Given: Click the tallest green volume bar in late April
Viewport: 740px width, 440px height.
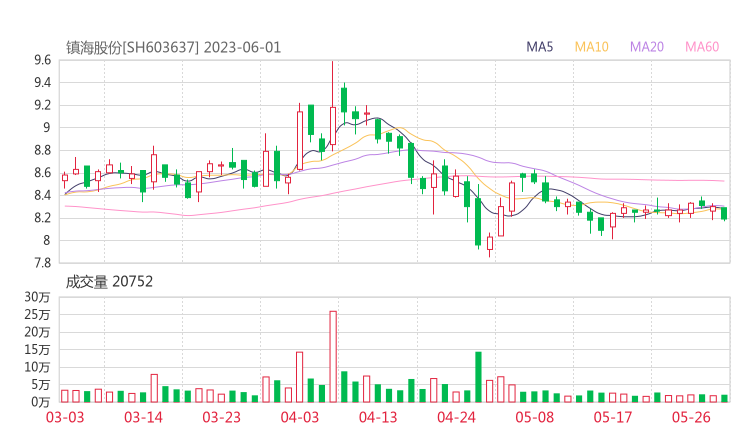Looking at the screenshot, I should click(x=478, y=377).
